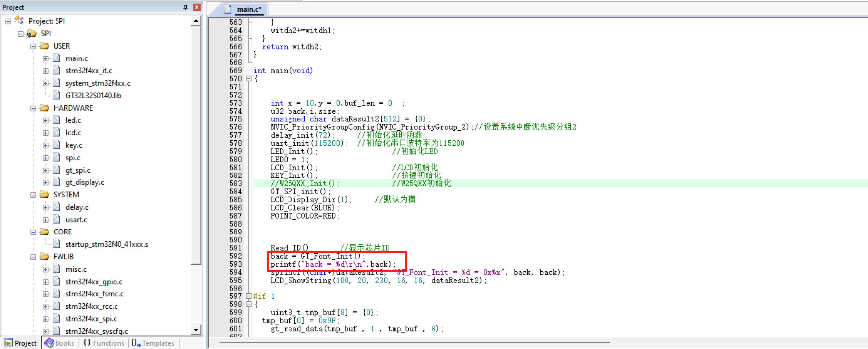Fold the #if 1 block at line 597

point(249,296)
